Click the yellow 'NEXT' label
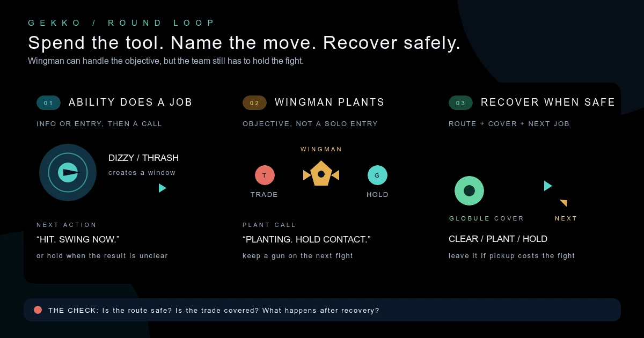This screenshot has height=338, width=644. [566, 218]
